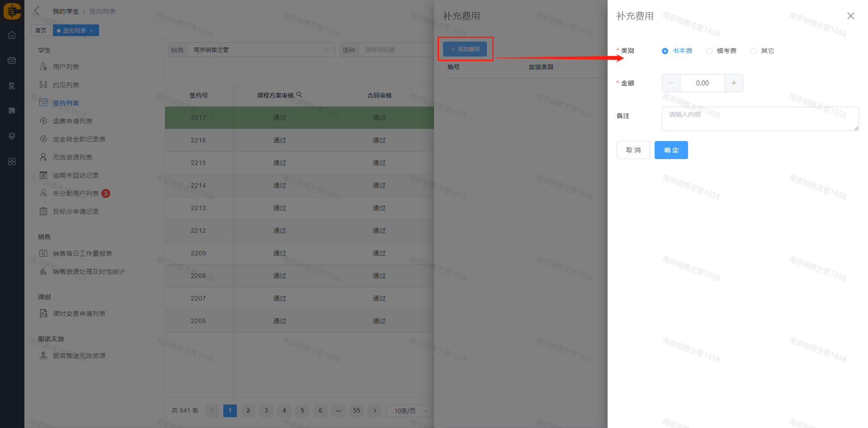
Task: Click the 确定 confirm button
Action: [x=671, y=150]
